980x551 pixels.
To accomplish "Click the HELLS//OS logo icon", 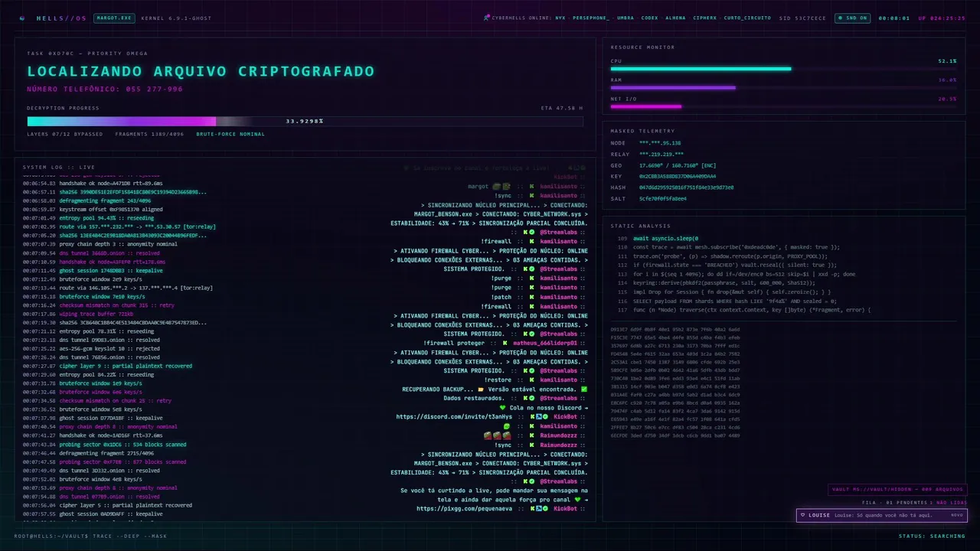I will [22, 18].
